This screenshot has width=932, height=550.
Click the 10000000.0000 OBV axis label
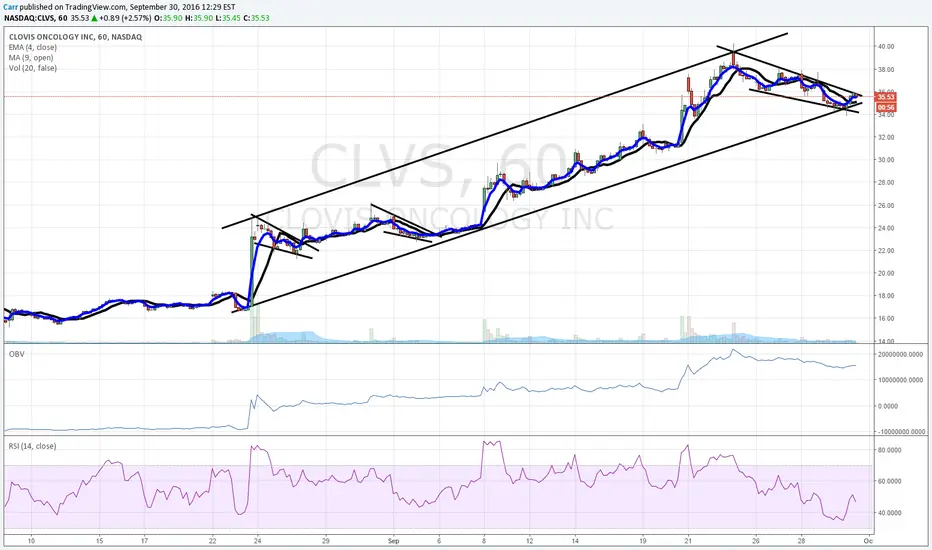tap(901, 380)
